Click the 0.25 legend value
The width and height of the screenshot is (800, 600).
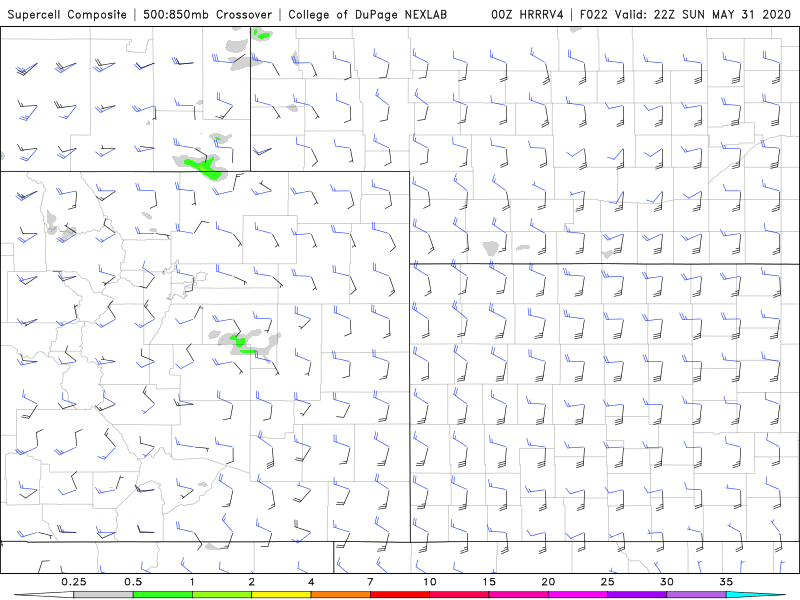click(74, 582)
